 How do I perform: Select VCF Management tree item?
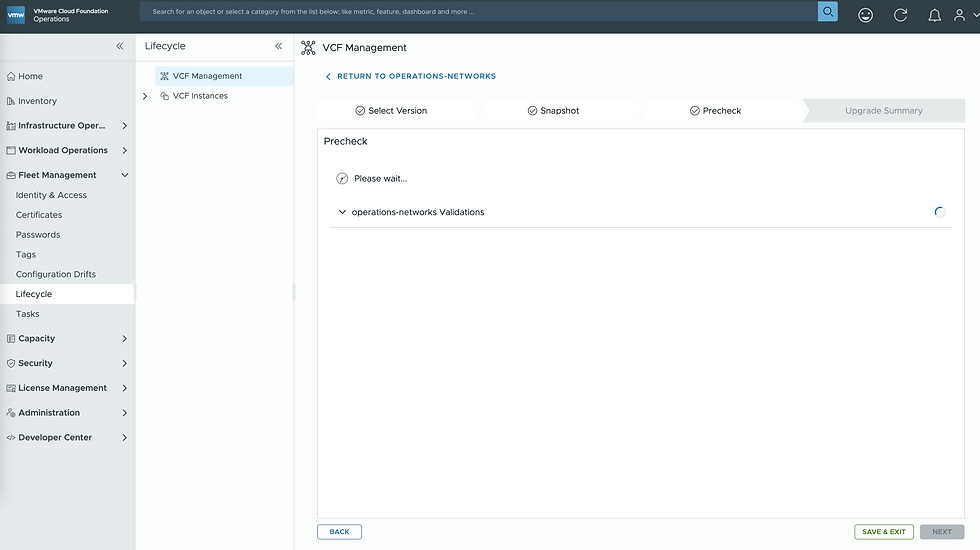click(x=207, y=76)
